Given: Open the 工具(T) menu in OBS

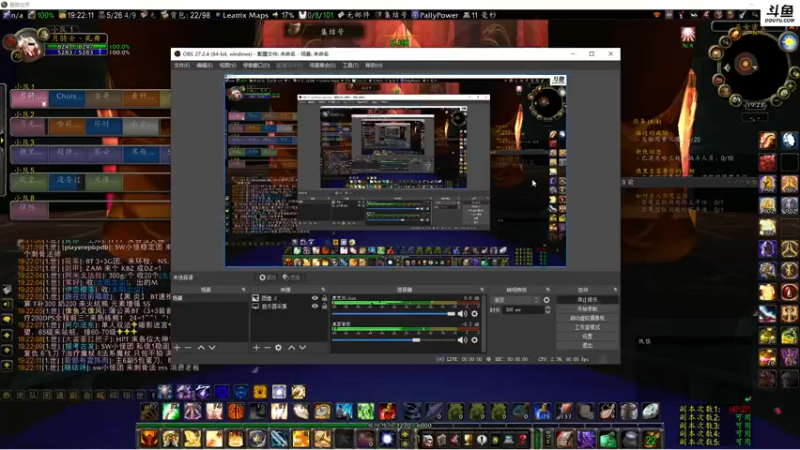Looking at the screenshot, I should click(351, 65).
